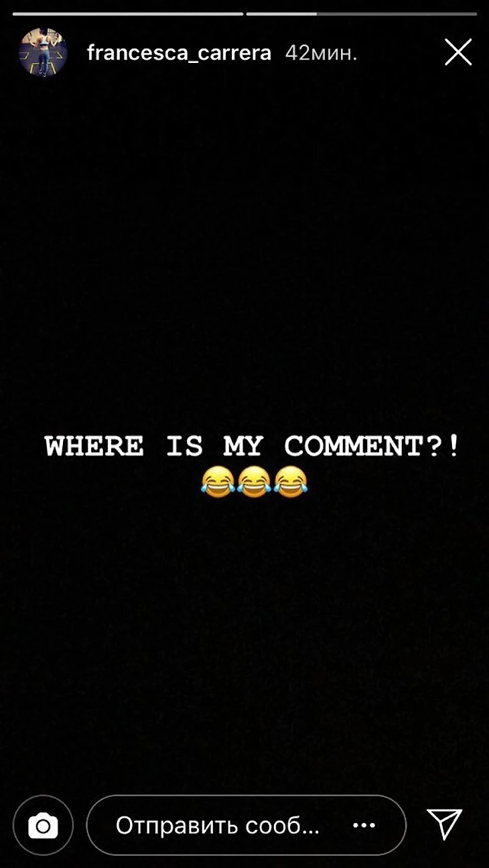Screen dimensions: 489x868
Task: Open more options via three dots
Action: tap(364, 826)
